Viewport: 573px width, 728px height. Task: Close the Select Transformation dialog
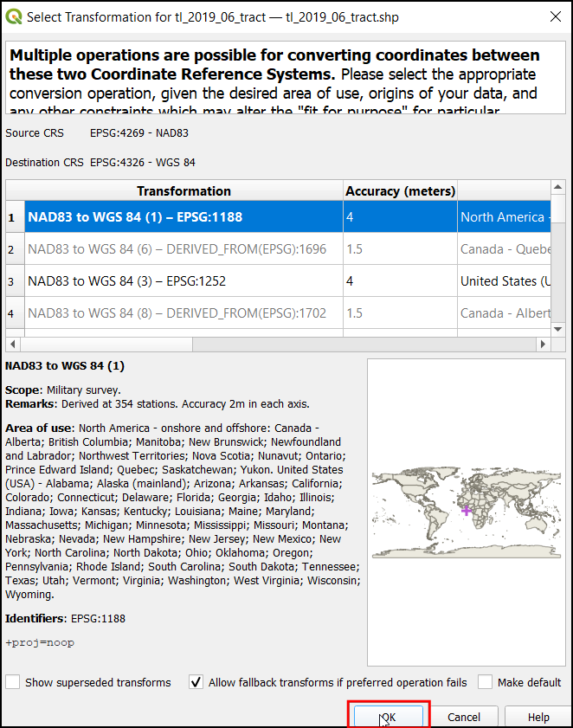pyautogui.click(x=554, y=16)
